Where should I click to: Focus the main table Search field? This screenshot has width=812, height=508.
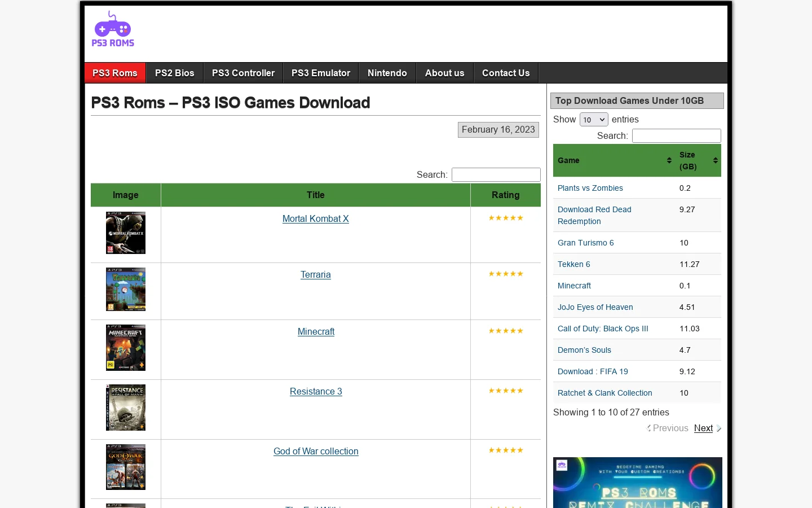coord(496,174)
